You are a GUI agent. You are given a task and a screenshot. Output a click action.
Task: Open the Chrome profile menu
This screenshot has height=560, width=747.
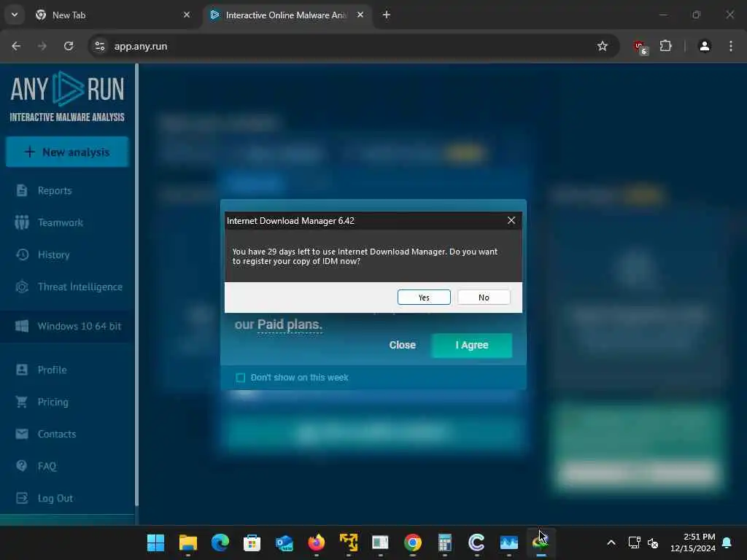coord(705,46)
